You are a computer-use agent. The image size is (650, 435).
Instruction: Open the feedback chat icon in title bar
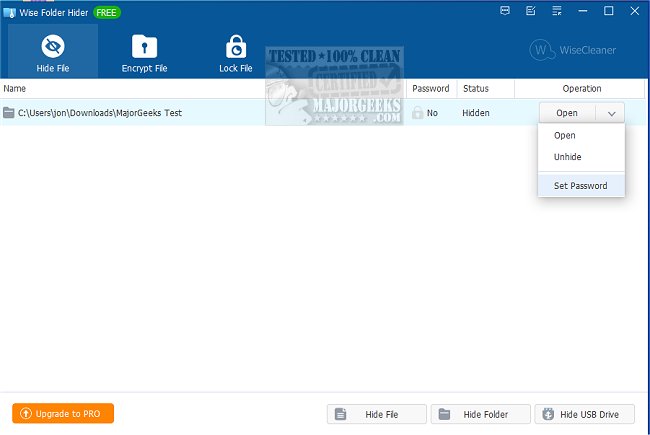[x=505, y=11]
